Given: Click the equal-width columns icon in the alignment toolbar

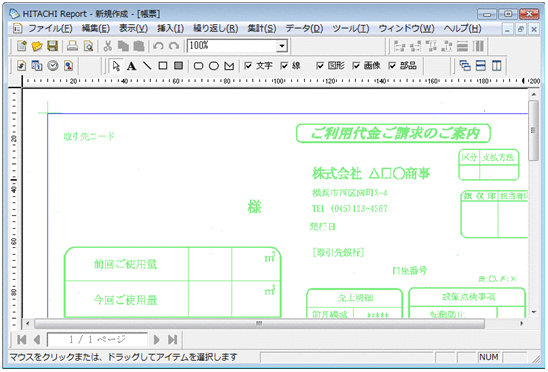Looking at the screenshot, I should coord(478,46).
